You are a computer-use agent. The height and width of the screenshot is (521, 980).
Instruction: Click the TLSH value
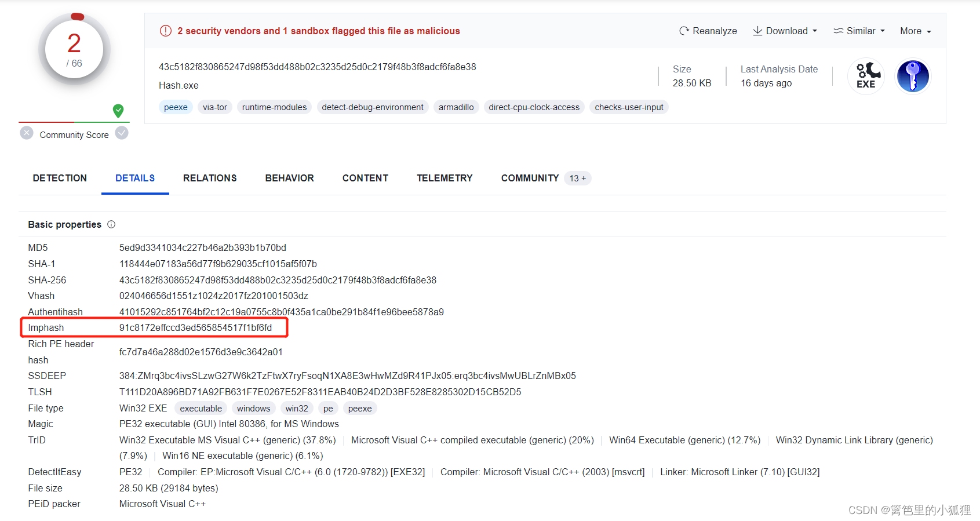(320, 392)
